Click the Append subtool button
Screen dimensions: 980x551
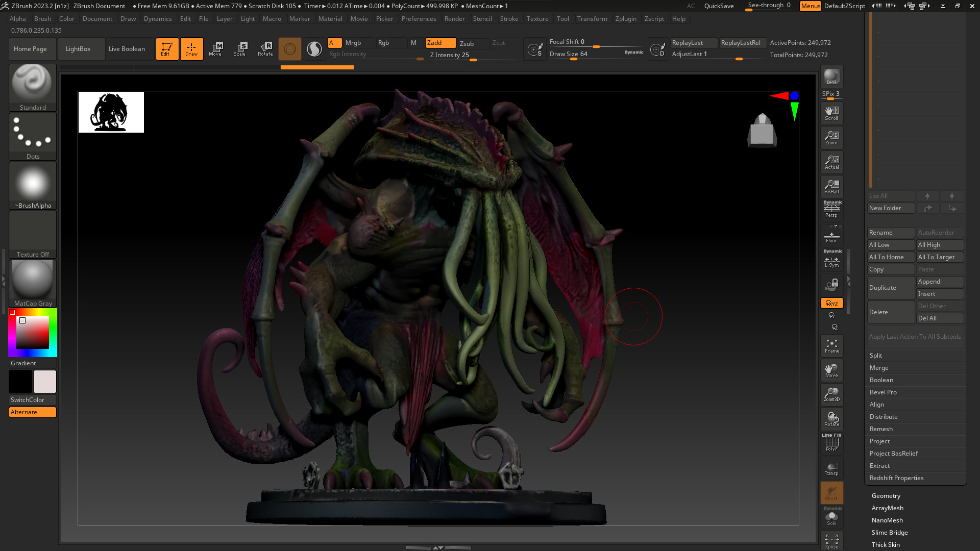tap(940, 282)
